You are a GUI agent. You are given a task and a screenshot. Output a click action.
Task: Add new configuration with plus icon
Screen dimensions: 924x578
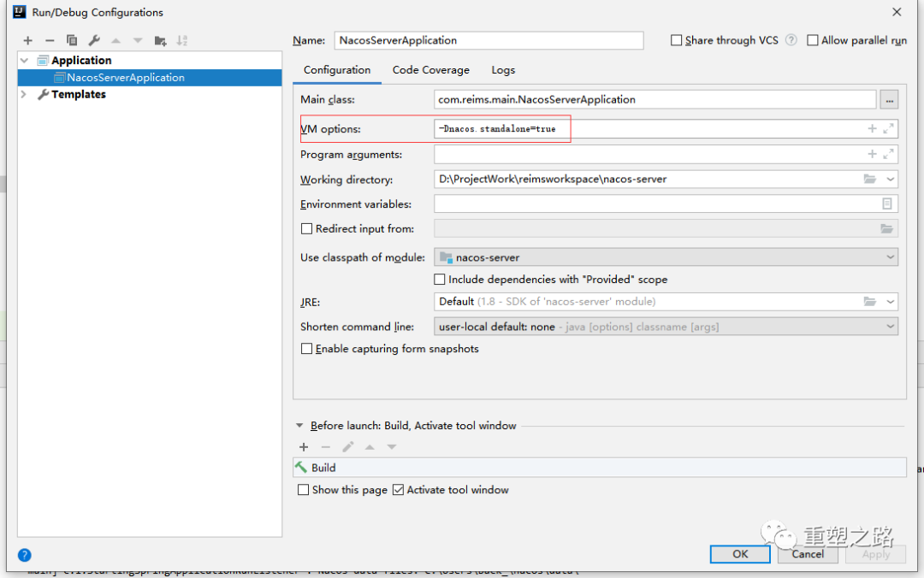pos(27,41)
